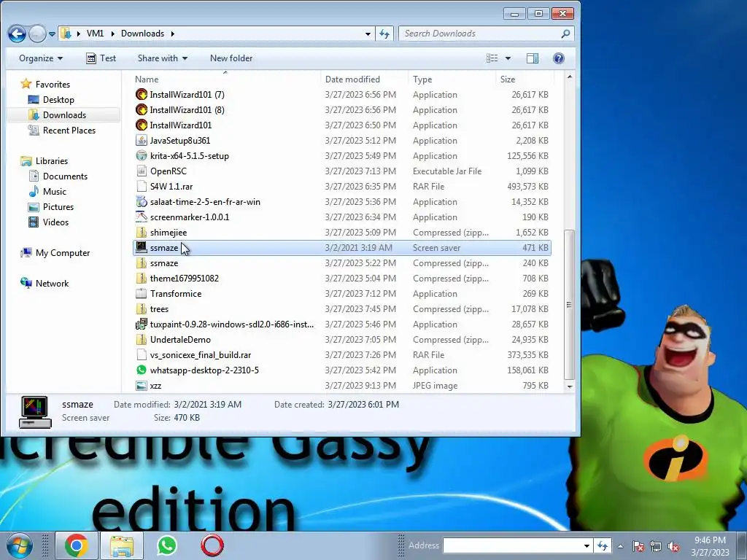Select OpenRSC jar file icon
This screenshot has width=747, height=560.
click(x=142, y=171)
